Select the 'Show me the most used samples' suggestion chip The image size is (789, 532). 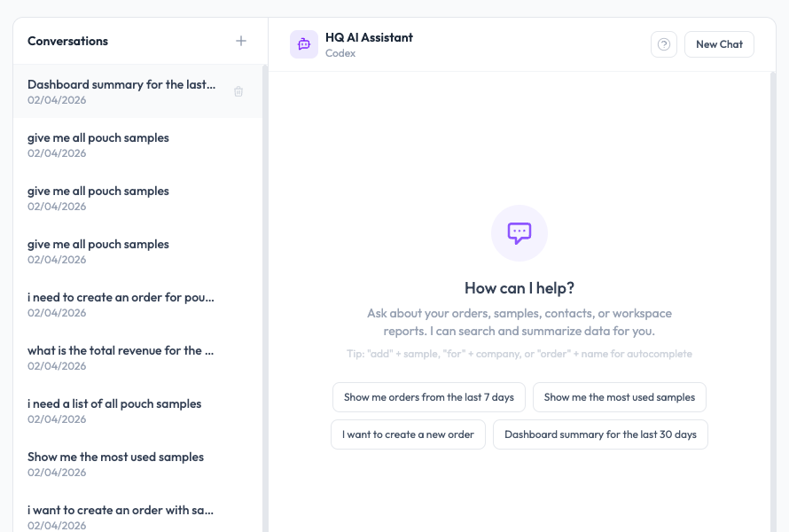[619, 397]
